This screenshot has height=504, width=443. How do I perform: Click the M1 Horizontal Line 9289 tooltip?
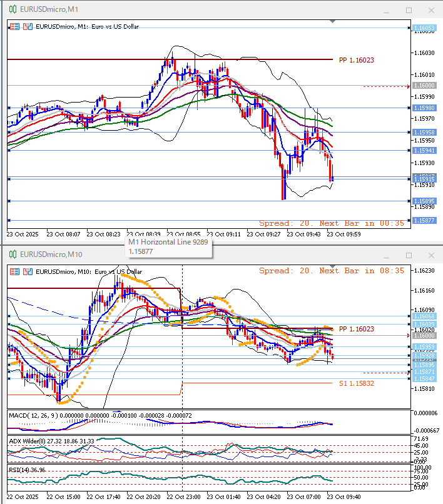tap(168, 246)
